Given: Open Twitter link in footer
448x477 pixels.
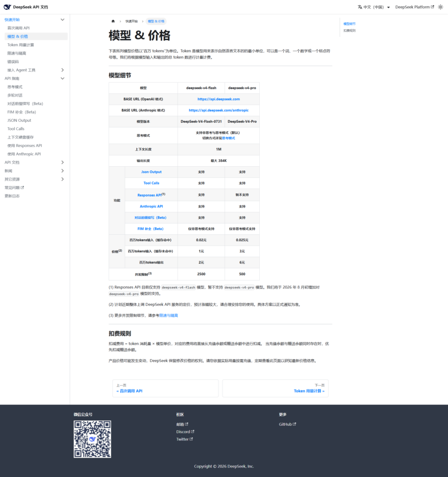Looking at the screenshot, I should [x=185, y=439].
